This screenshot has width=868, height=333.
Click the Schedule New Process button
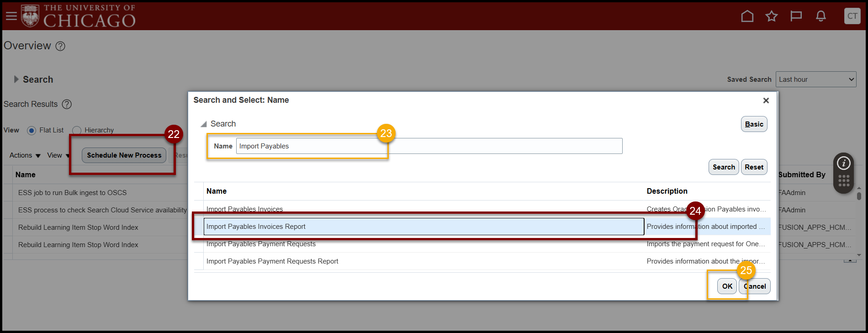pos(124,155)
